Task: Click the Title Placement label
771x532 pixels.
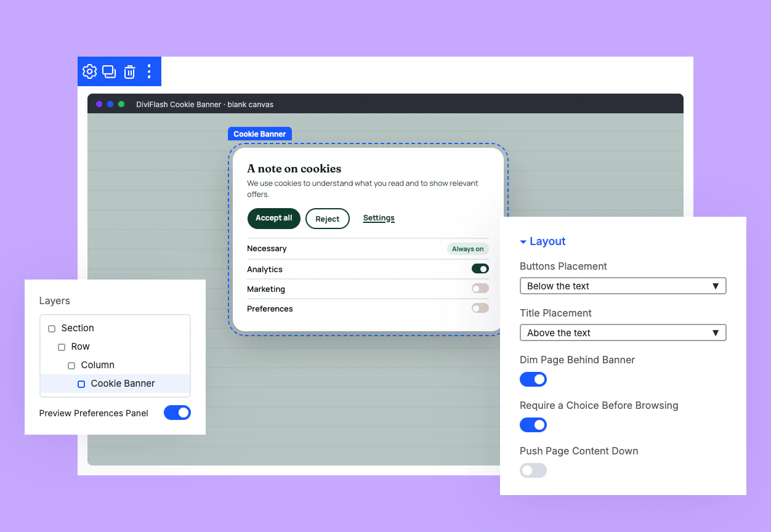Action: click(x=555, y=313)
